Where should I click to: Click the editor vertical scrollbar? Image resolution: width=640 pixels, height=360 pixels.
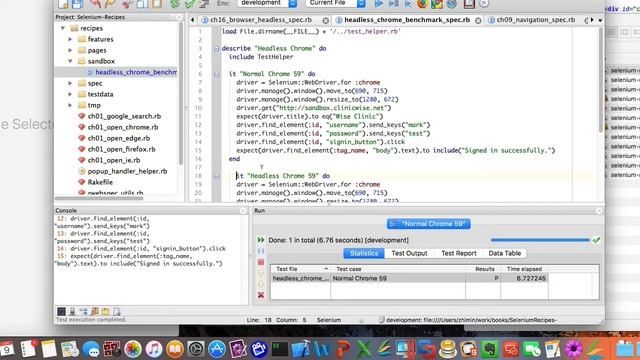point(601,80)
